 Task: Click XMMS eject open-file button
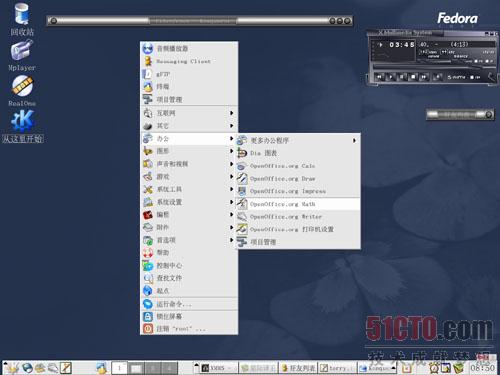coord(438,77)
